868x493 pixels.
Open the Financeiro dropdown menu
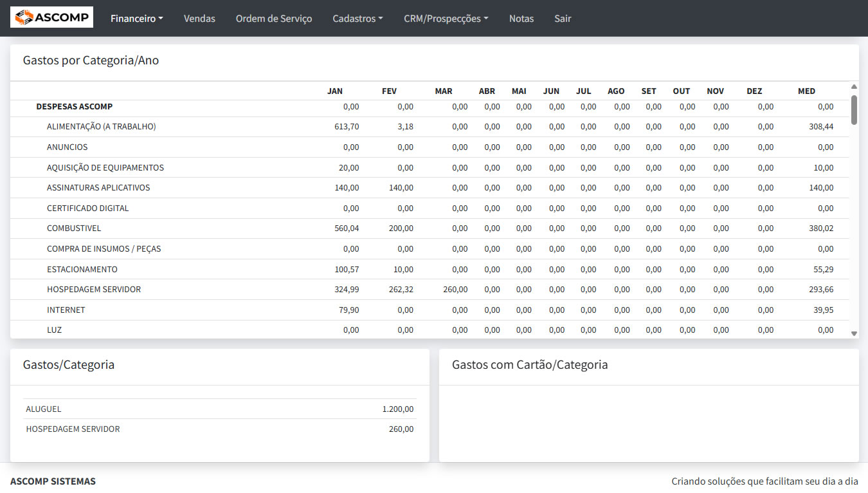pos(136,19)
